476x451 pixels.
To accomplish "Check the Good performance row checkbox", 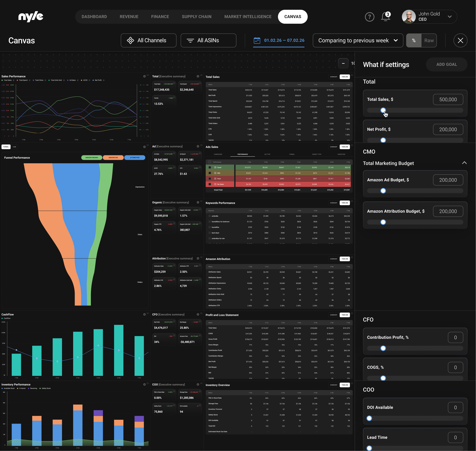I will [x=210, y=167].
